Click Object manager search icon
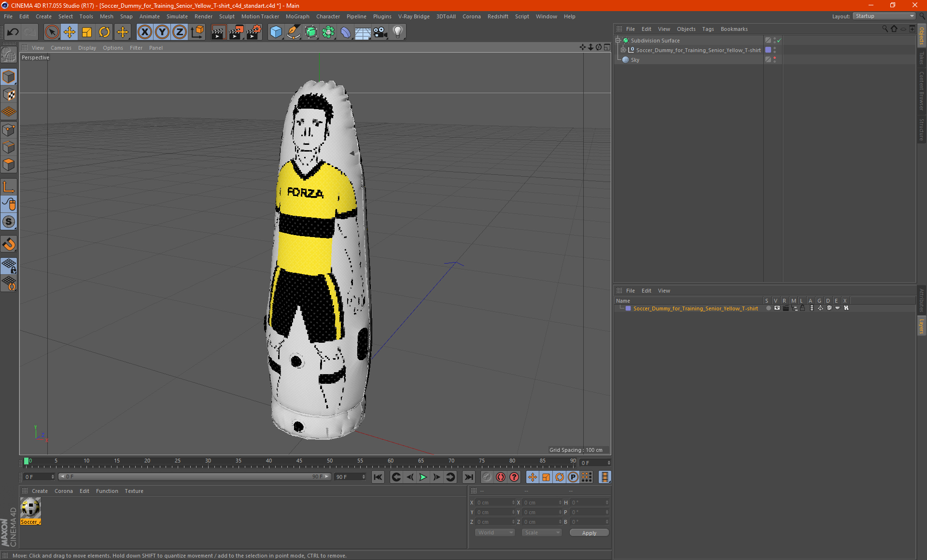927x560 pixels. [885, 29]
